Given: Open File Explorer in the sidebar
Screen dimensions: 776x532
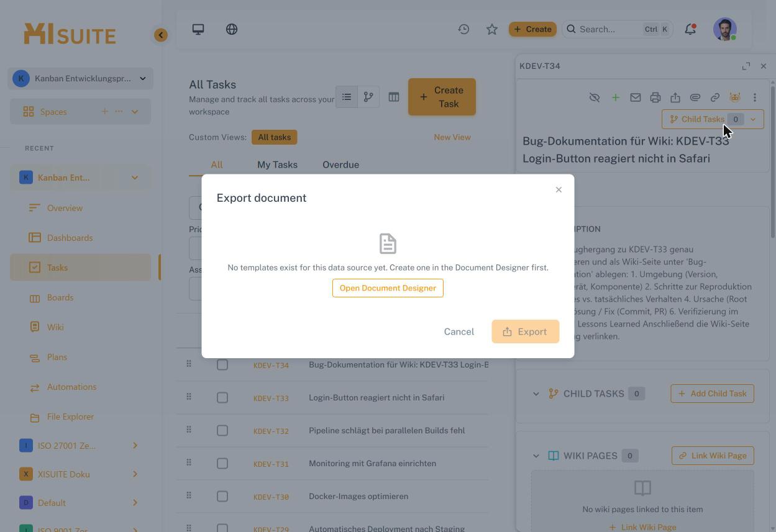Looking at the screenshot, I should pos(70,417).
